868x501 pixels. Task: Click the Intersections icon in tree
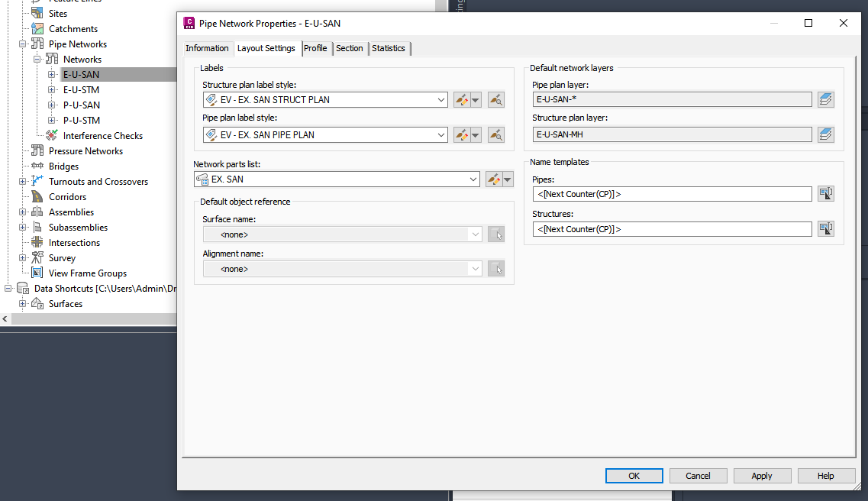click(x=37, y=242)
